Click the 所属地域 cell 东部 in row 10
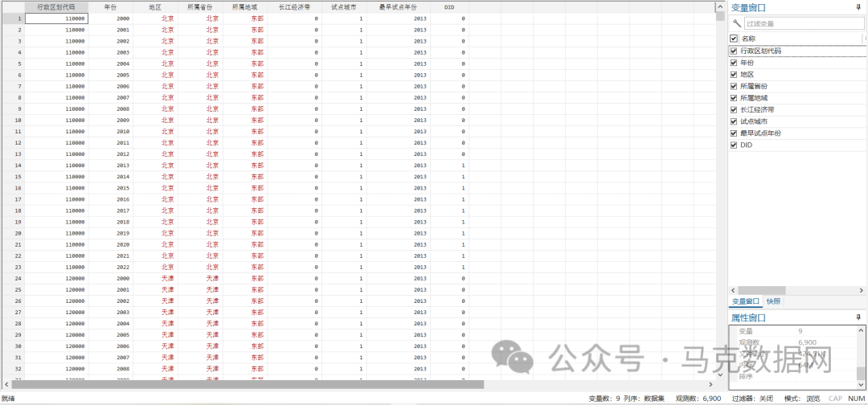The width and height of the screenshot is (868, 405). tap(244, 120)
